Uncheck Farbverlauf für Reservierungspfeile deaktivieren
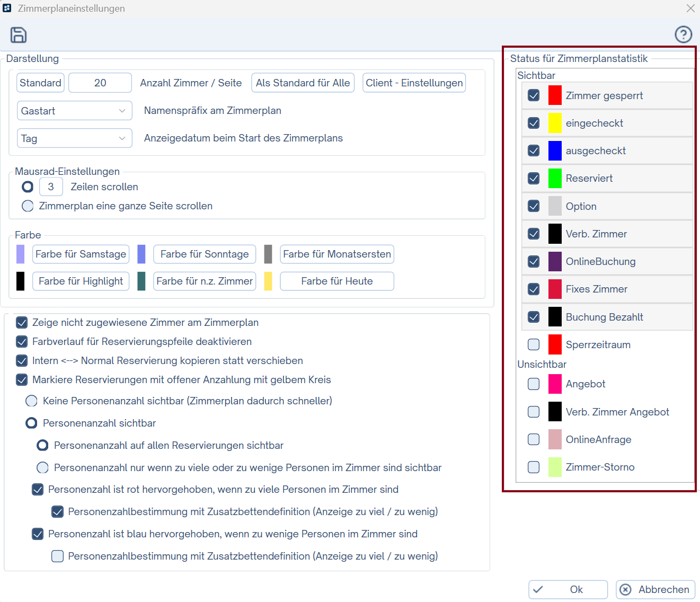 click(22, 342)
